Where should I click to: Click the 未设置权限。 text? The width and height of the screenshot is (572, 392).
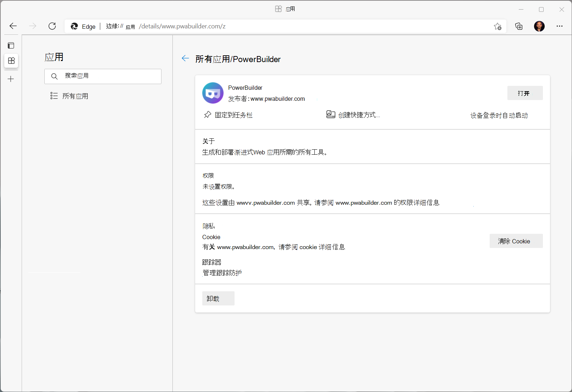(x=219, y=187)
